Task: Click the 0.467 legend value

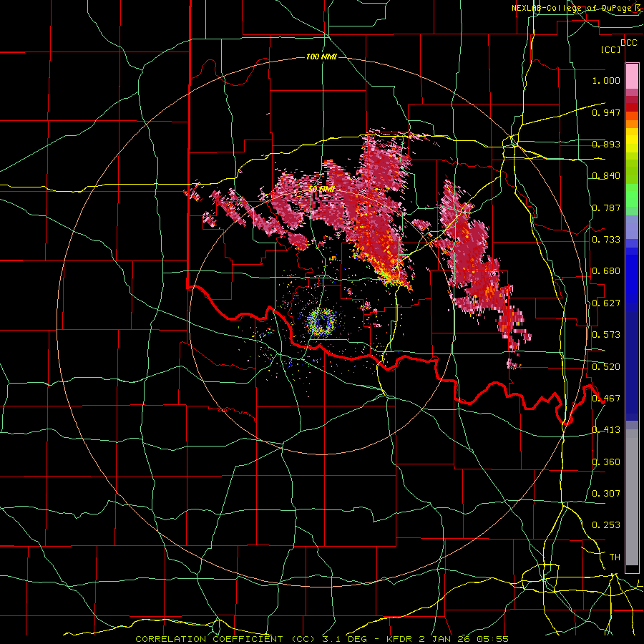Action: click(606, 399)
